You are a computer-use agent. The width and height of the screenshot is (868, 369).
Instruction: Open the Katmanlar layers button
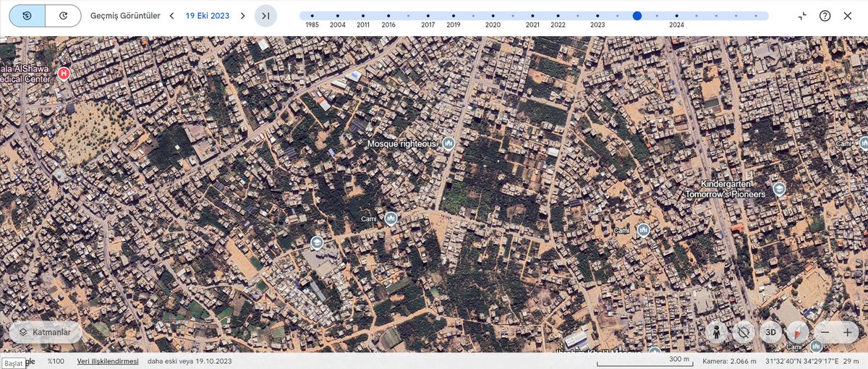(45, 331)
